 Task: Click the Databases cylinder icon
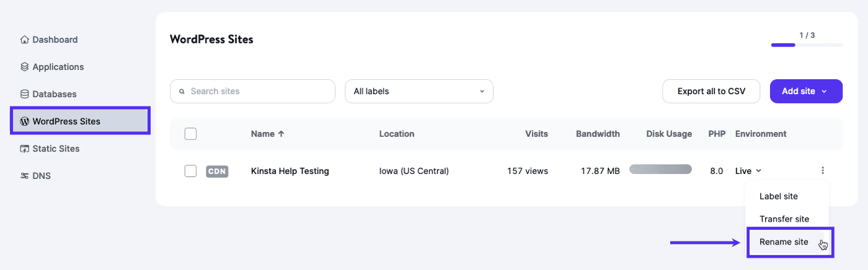click(x=25, y=94)
